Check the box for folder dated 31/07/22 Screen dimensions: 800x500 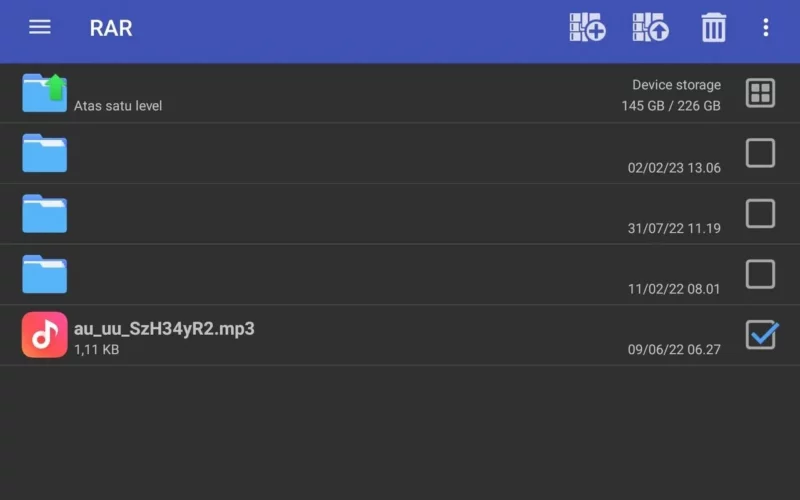click(760, 214)
